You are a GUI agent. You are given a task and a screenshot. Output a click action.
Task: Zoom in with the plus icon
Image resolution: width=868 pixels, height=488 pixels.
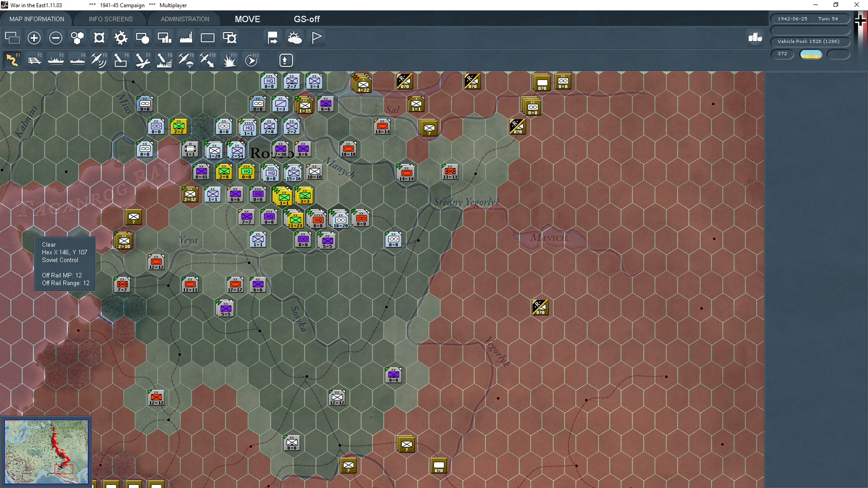coord(34,38)
